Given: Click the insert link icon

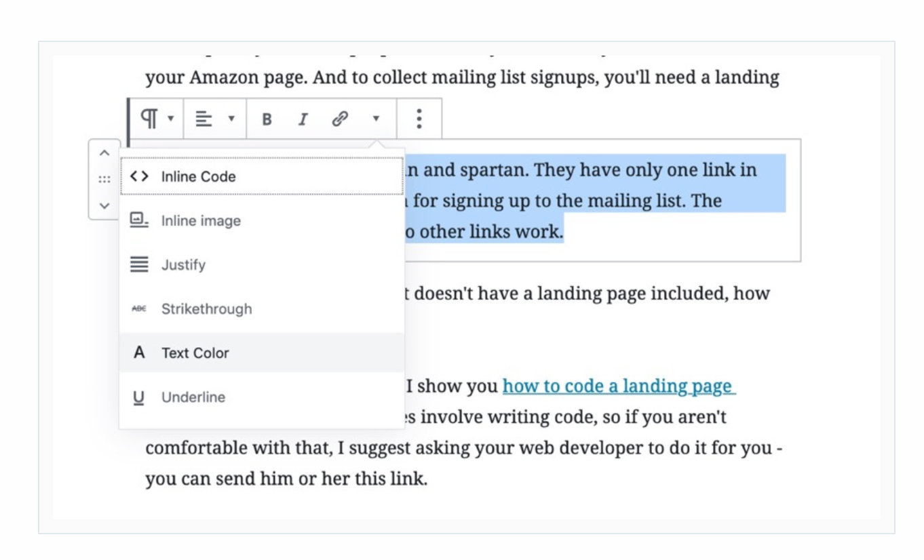Looking at the screenshot, I should 339,119.
